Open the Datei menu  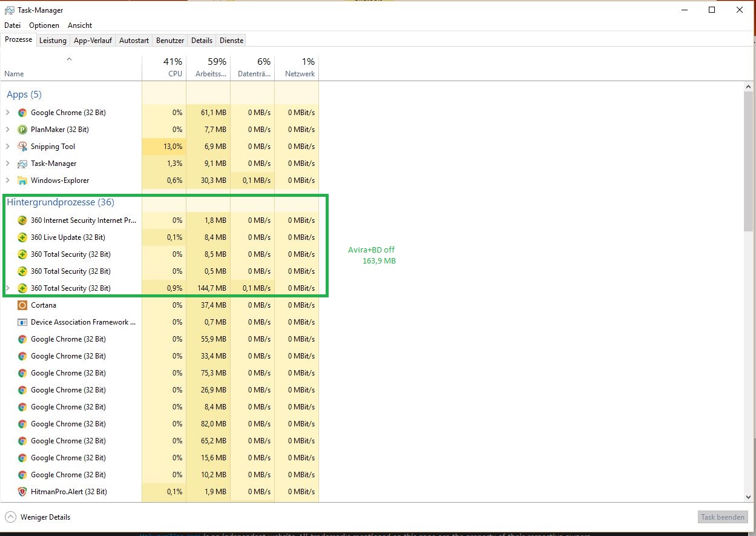click(13, 25)
